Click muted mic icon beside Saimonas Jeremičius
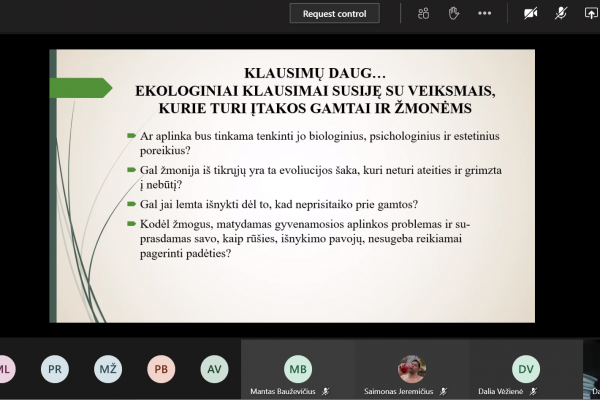The image size is (600, 400). [x=443, y=392]
